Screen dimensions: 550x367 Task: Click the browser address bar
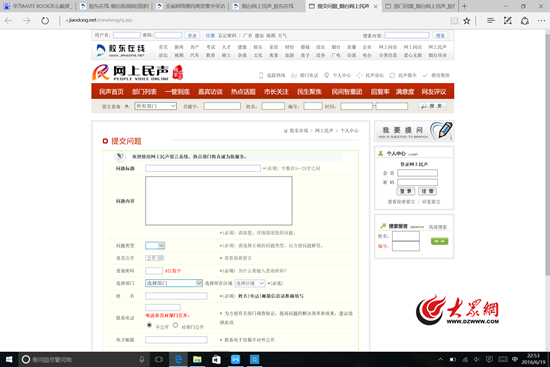coord(253,20)
